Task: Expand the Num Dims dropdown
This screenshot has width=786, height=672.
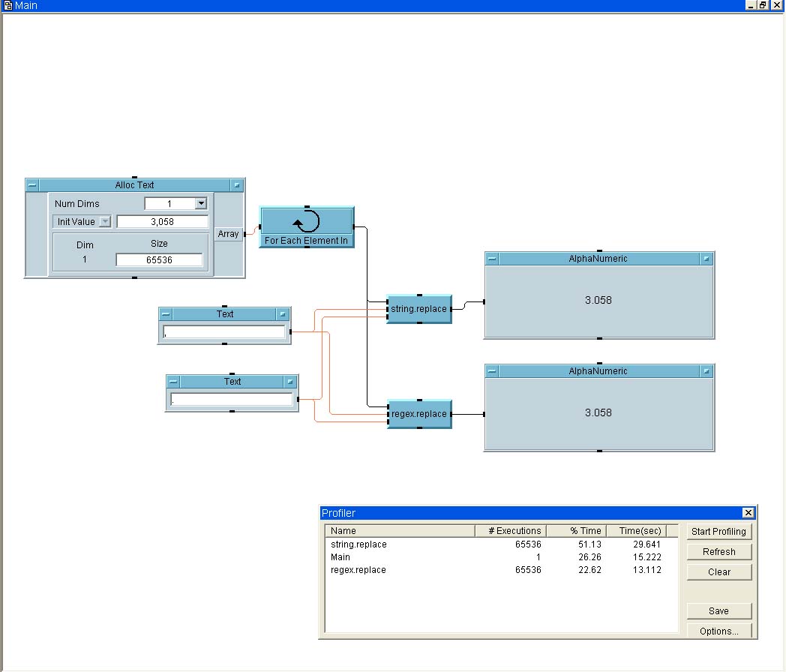Action: pyautogui.click(x=200, y=203)
